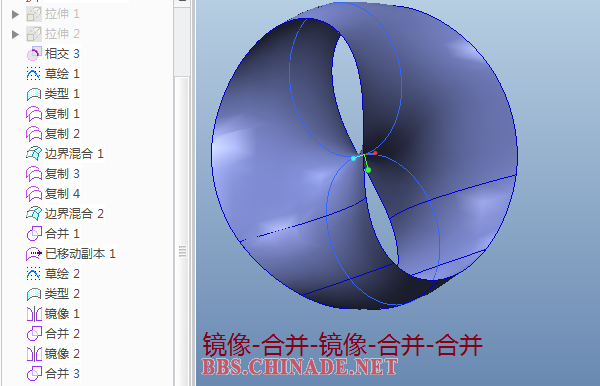This screenshot has height=386, width=600.
Task: Expand the 拉伸 2 feature node
Action: 15,34
